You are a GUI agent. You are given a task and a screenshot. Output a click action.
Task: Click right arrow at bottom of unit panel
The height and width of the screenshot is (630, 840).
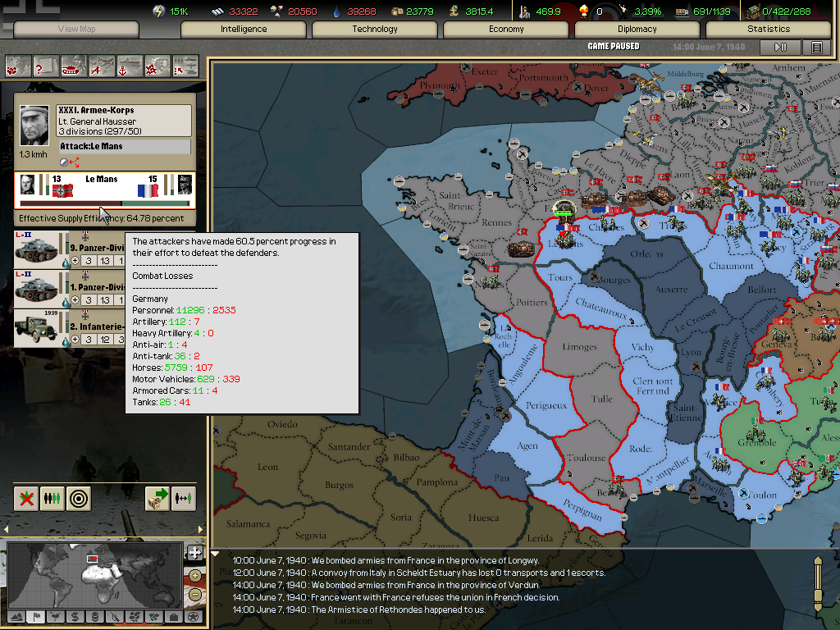coord(200,529)
